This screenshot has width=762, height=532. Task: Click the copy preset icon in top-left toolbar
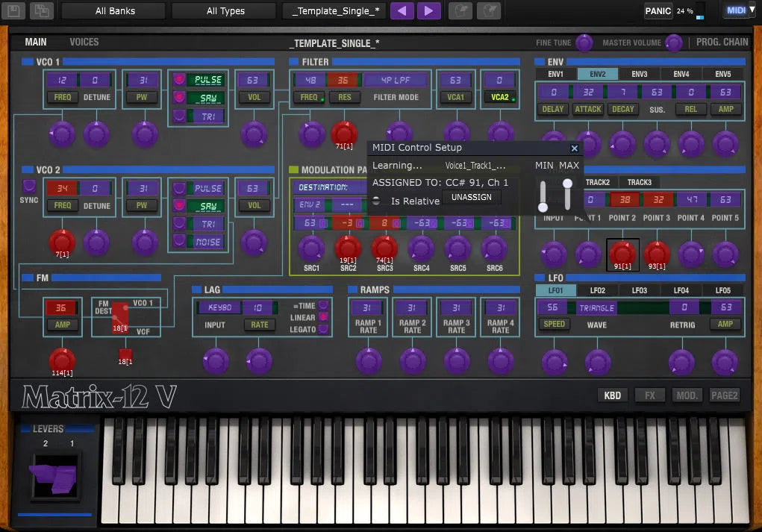pos(13,10)
